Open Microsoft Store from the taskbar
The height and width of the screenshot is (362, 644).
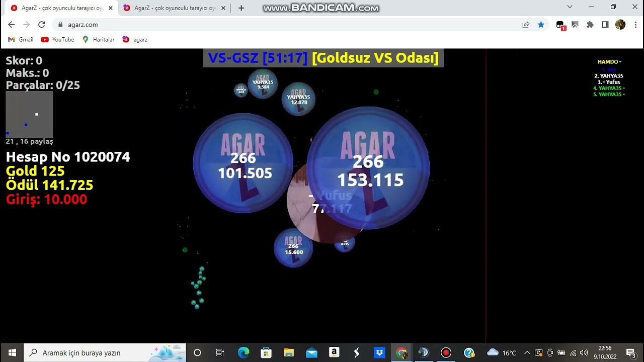(x=266, y=352)
